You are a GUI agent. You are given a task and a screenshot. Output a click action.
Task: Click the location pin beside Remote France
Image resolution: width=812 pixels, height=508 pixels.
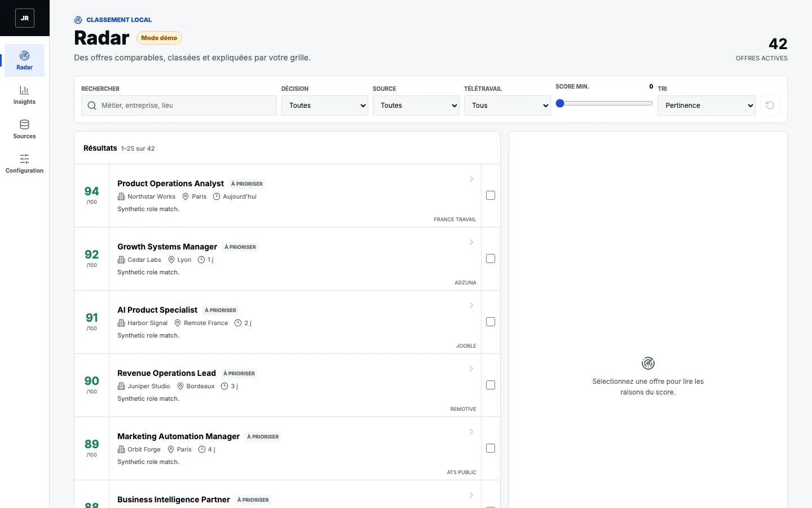pos(178,323)
